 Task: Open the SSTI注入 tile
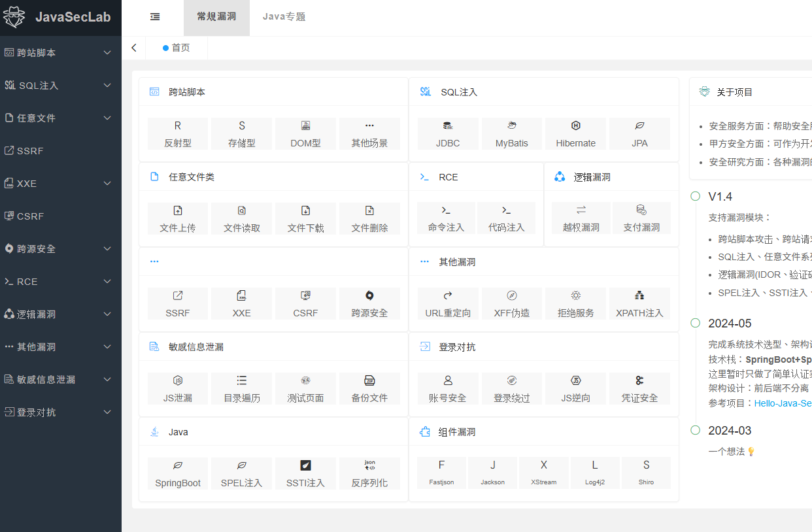[x=305, y=474]
